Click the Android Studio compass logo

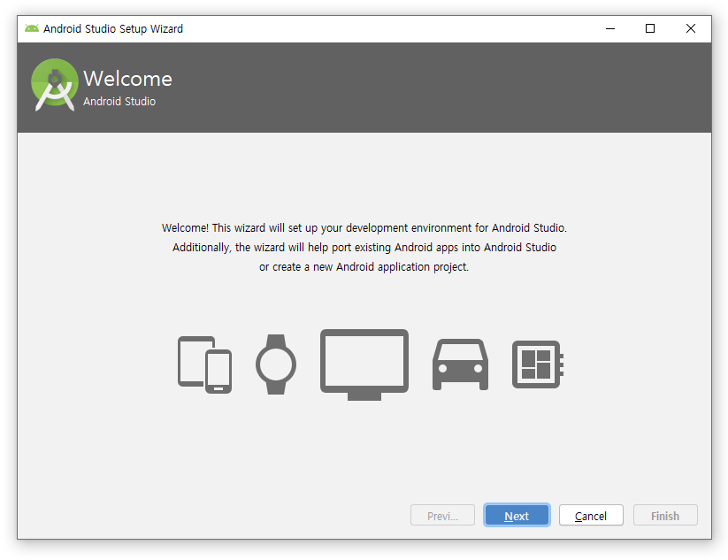55,85
